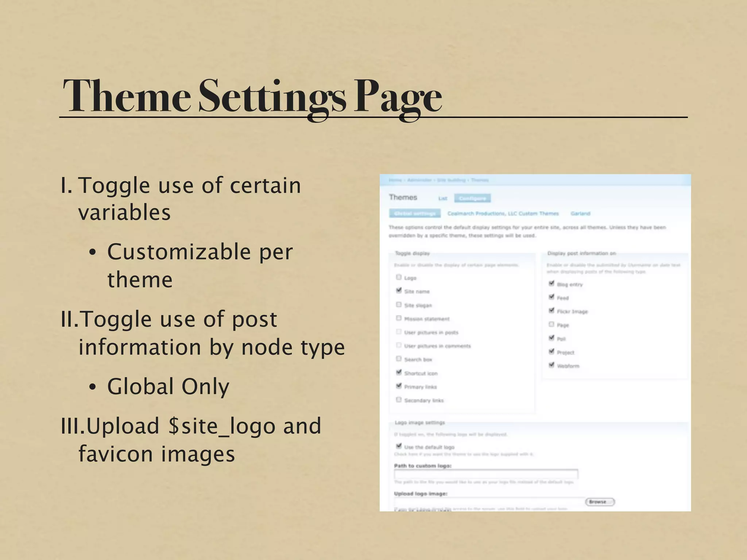Screen dimensions: 747x560
Task: Select the Configure tab
Action: [x=472, y=198]
